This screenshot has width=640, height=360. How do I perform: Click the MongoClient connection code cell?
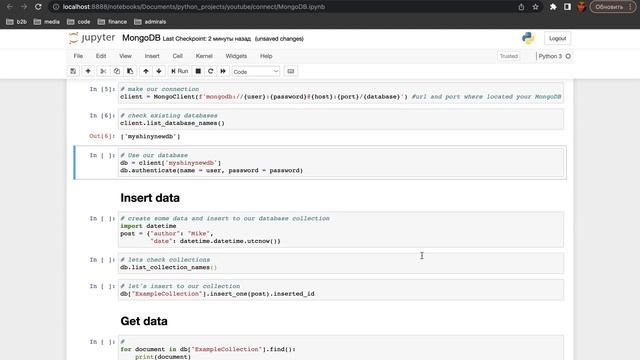pos(341,93)
